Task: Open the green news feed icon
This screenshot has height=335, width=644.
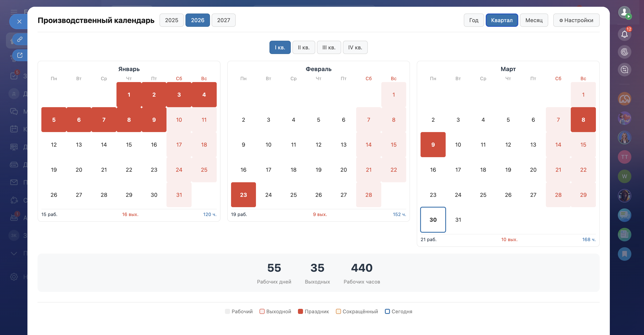Action: coord(624,235)
